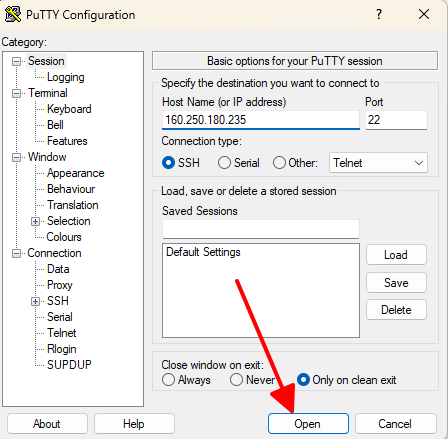Viewport: 448px width, 439px height.
Task: Click the PuTTY icon in title bar
Action: point(13,14)
